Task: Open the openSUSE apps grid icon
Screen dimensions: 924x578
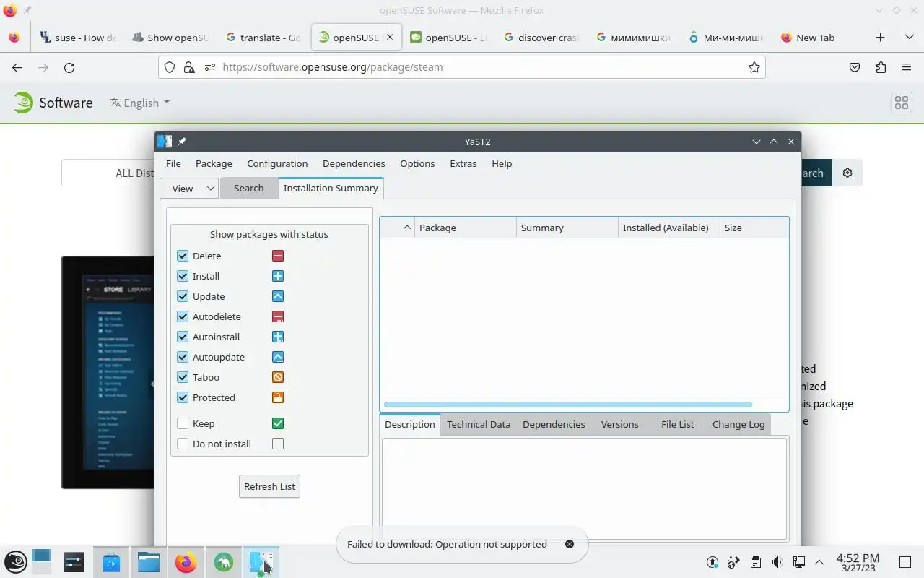Action: point(902,103)
